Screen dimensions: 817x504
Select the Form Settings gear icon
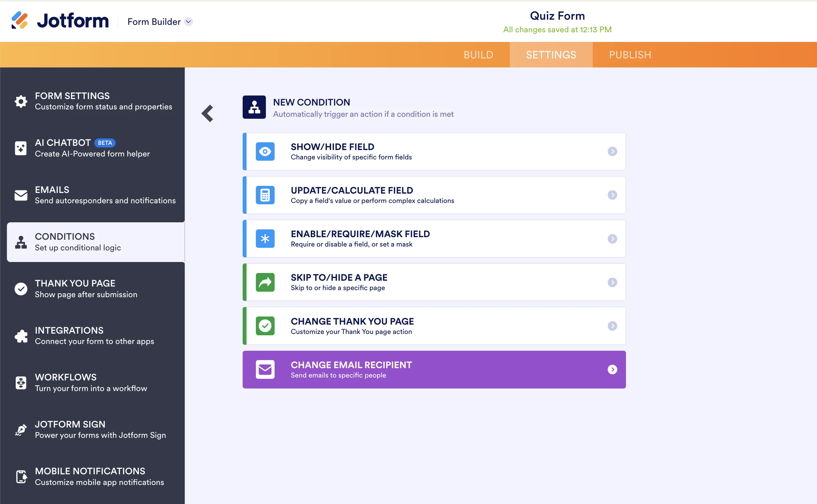pyautogui.click(x=21, y=101)
